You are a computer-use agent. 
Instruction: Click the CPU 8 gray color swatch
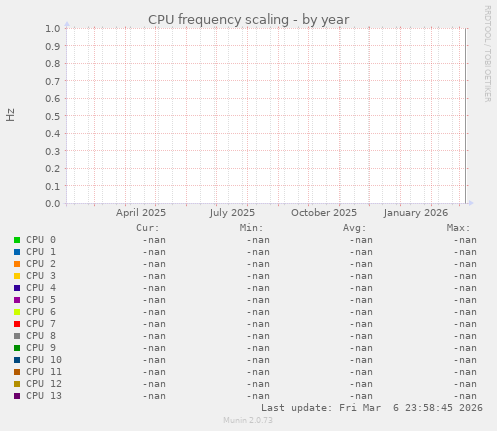click(17, 336)
